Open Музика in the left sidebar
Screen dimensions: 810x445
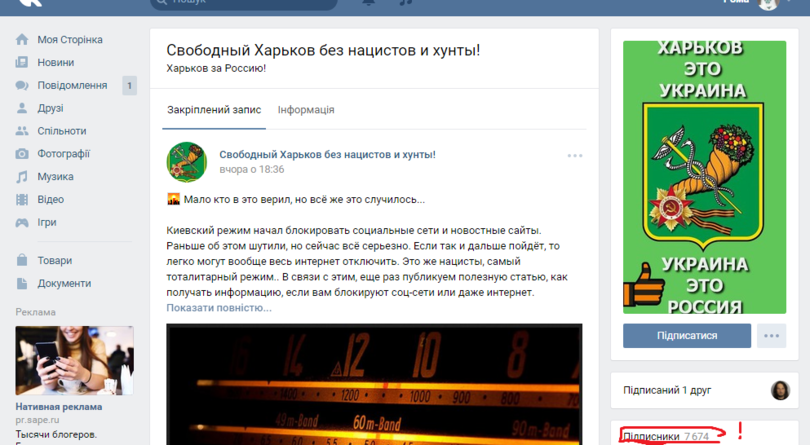click(55, 177)
